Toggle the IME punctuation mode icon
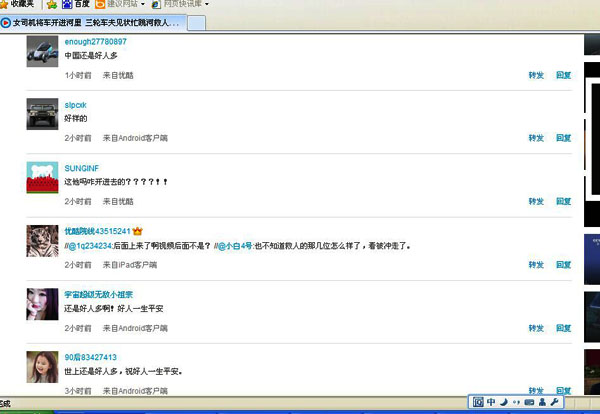This screenshot has width=600, height=414. pos(516,402)
